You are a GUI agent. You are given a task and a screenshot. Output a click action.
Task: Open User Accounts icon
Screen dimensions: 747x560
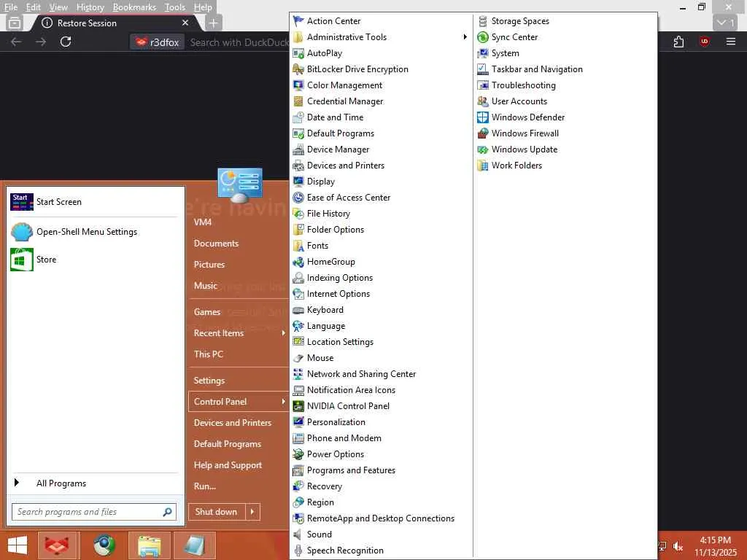point(483,101)
